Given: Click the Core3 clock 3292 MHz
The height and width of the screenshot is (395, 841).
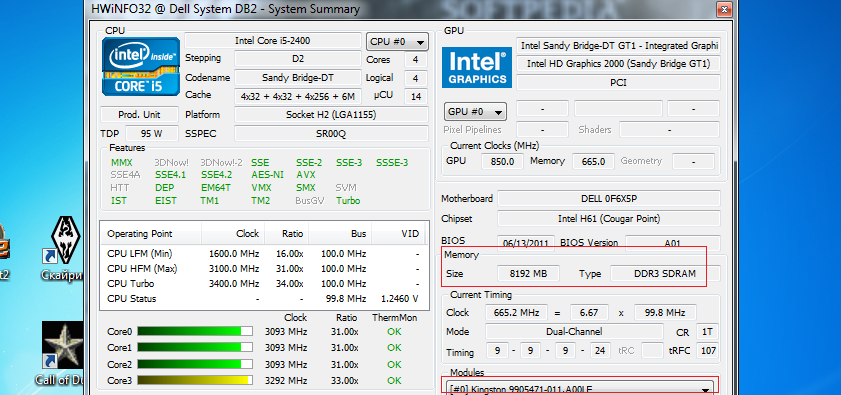Looking at the screenshot, I should 286,381.
